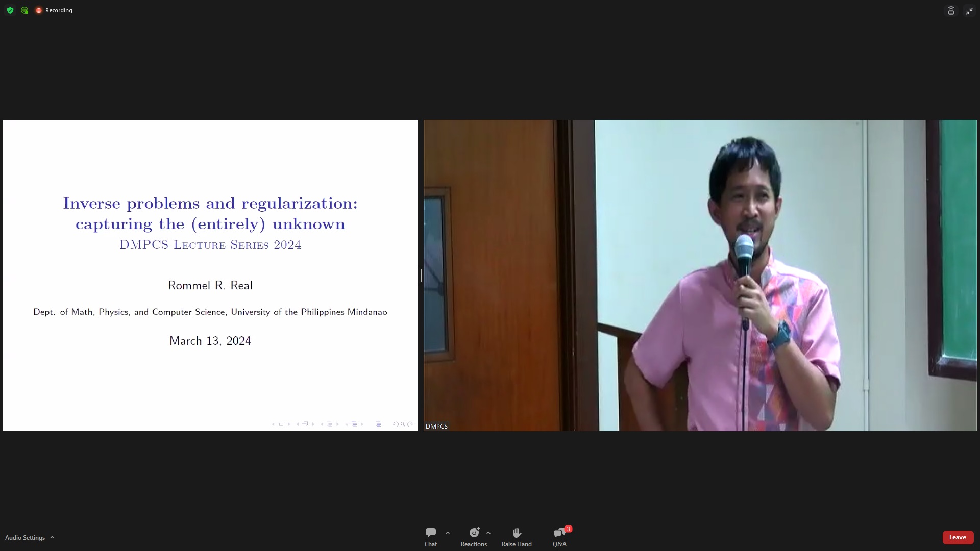Viewport: 980px width, 551px height.
Task: Click the 'Rommel R. Real' author text
Action: 210,285
